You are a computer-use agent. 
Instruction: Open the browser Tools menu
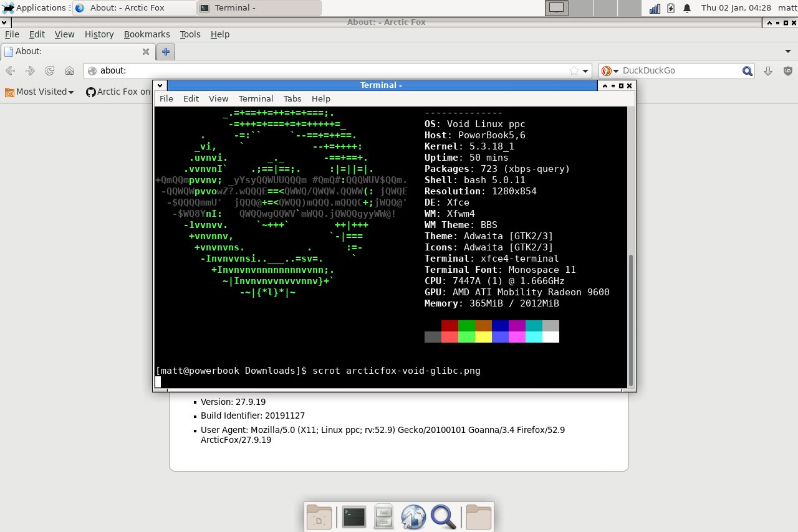[x=190, y=34]
